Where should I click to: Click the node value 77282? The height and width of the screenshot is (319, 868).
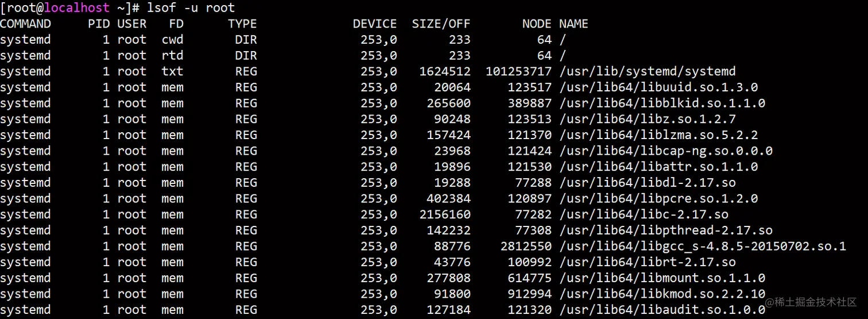coord(533,214)
